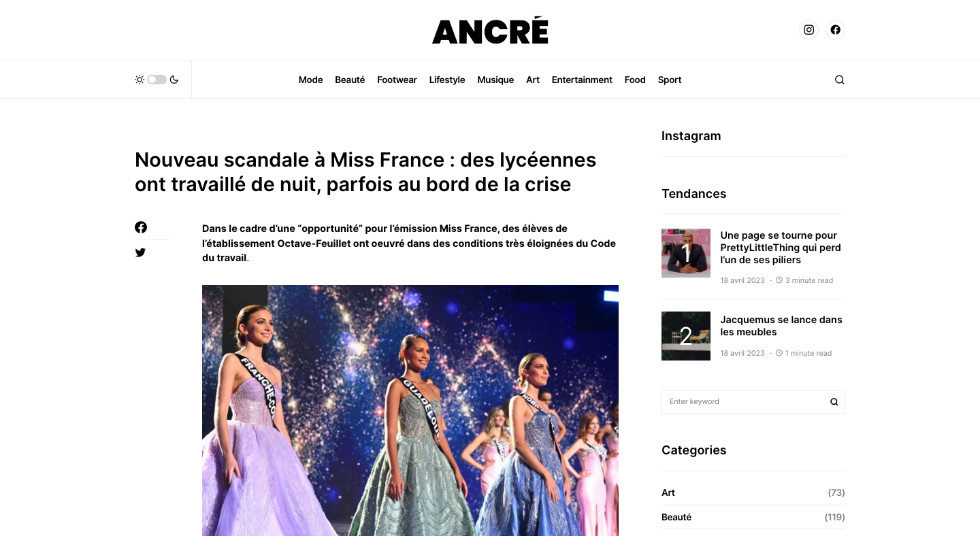Image resolution: width=980 pixels, height=536 pixels.
Task: Open the PrettyLittleThing trending article link
Action: 781,248
